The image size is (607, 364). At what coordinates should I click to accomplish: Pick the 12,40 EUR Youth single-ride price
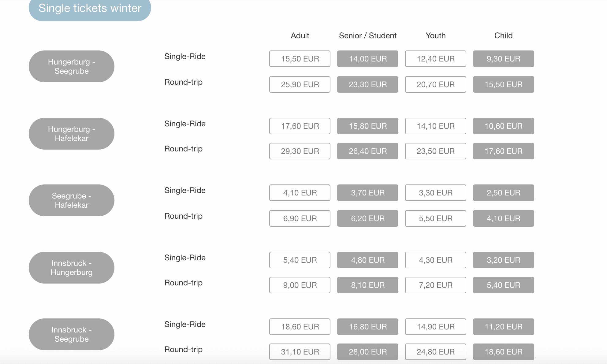pos(436,59)
